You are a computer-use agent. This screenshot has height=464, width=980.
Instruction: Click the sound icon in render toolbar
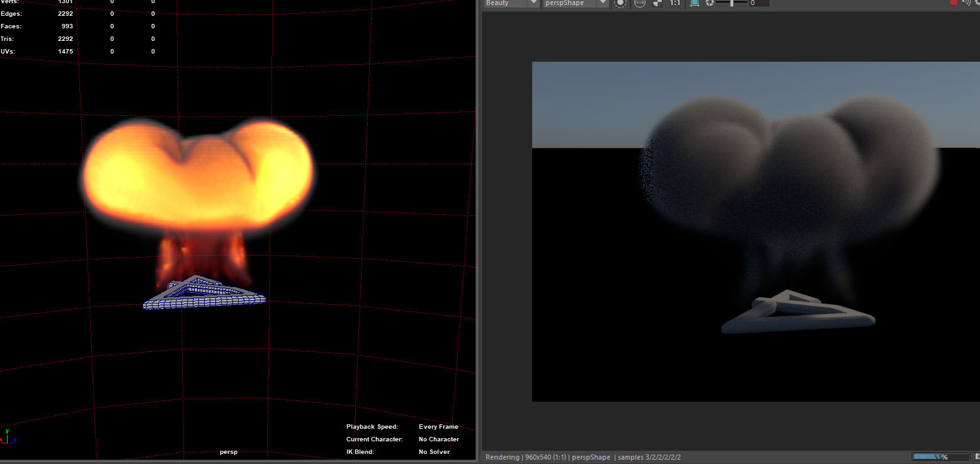pyautogui.click(x=966, y=3)
